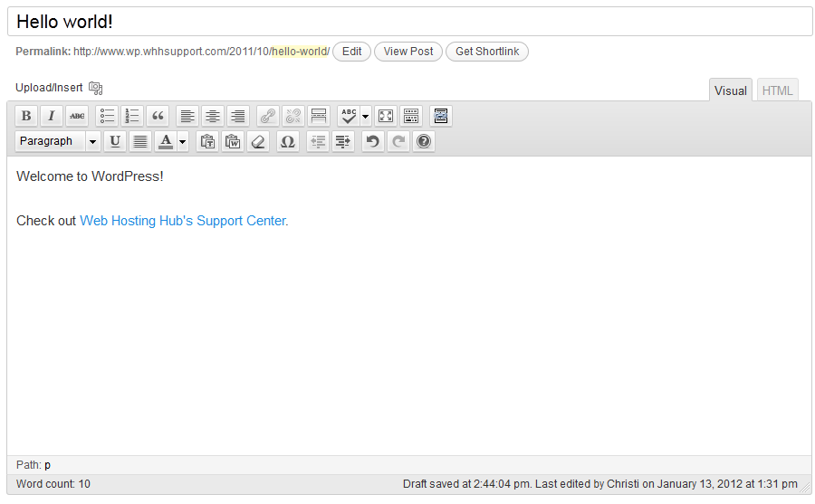815x504 pixels.
Task: Toggle bold formatting in the editor toolbar
Action: 26,116
